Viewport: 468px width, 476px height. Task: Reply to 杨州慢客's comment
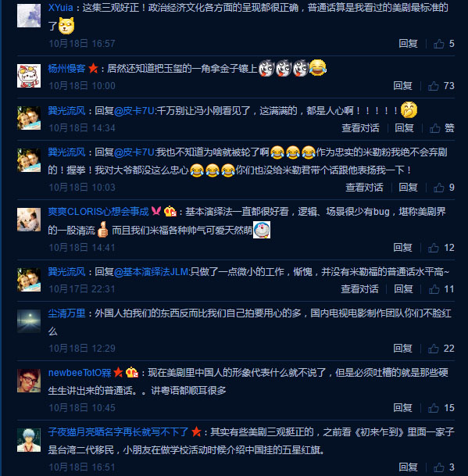[402, 86]
